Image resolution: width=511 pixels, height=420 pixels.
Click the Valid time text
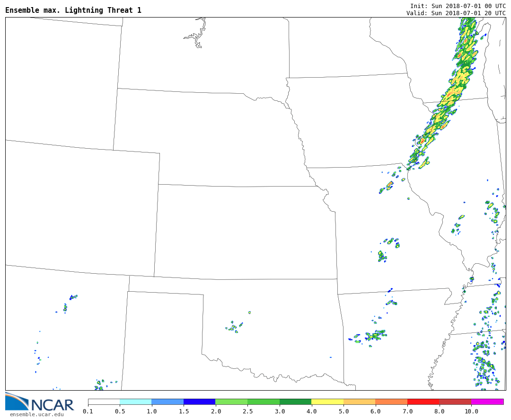click(456, 13)
